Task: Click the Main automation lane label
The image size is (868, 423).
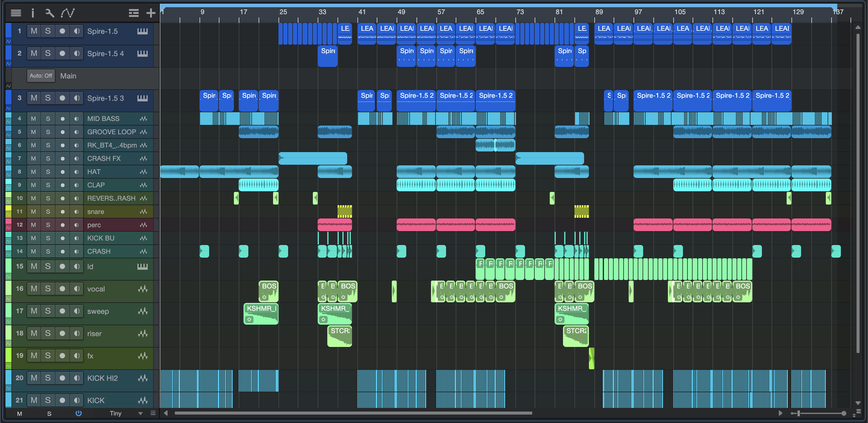Action: tap(68, 76)
